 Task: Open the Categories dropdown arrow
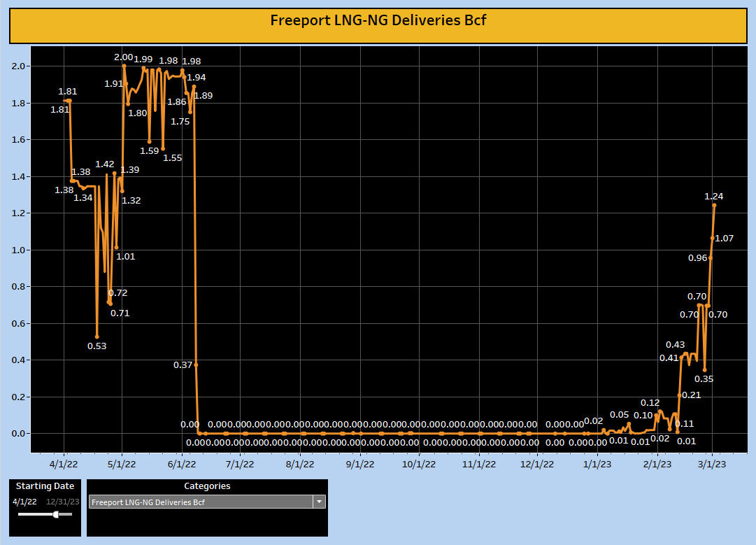[319, 502]
